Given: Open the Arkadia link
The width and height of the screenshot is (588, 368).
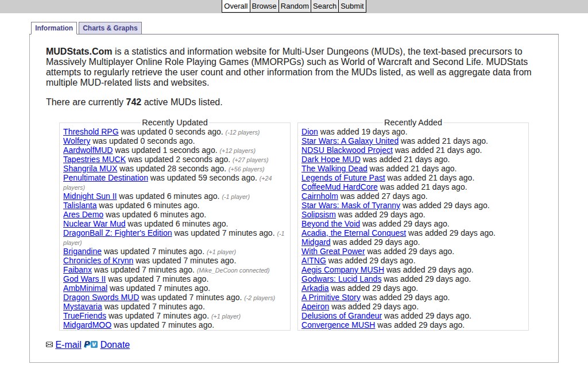Looking at the screenshot, I should [x=315, y=289].
